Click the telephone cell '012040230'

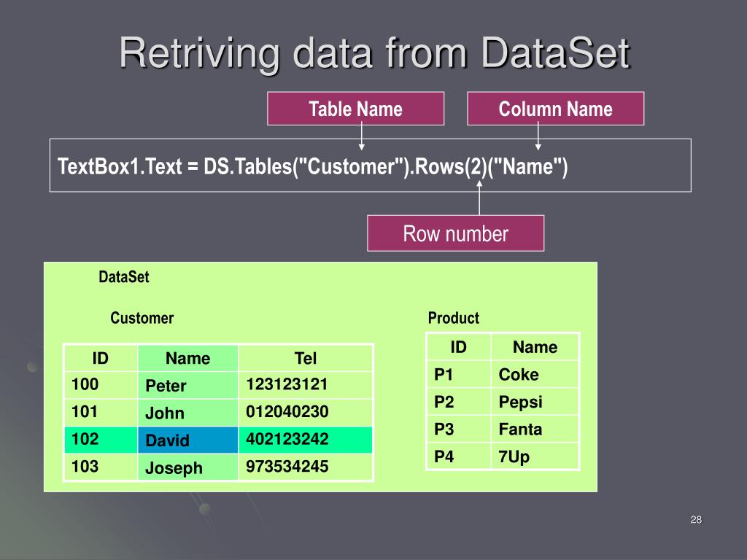306,413
